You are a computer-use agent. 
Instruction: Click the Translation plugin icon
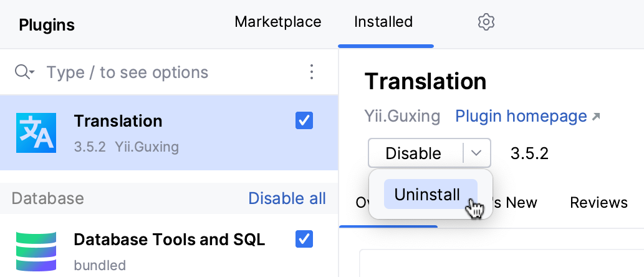pos(36,133)
